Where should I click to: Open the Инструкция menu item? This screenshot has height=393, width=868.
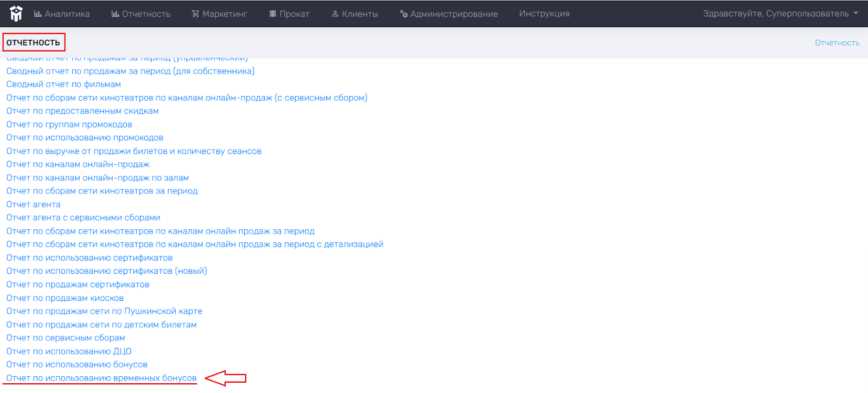point(544,14)
